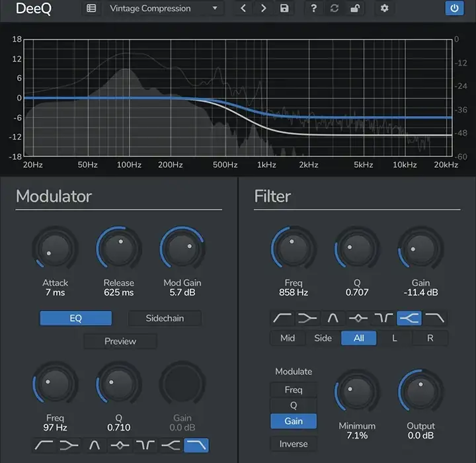Click the 97 Hz modulator frequency value
The width and height of the screenshot is (476, 463).
click(x=55, y=428)
